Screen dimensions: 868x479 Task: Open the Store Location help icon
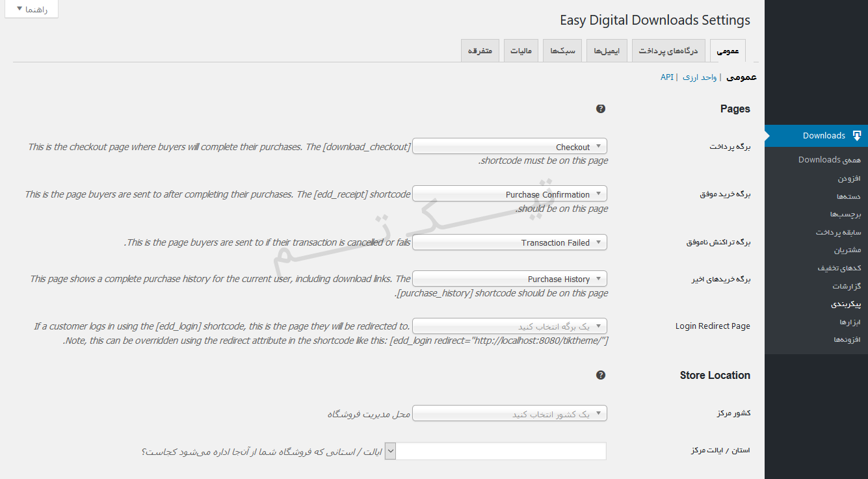coord(601,375)
